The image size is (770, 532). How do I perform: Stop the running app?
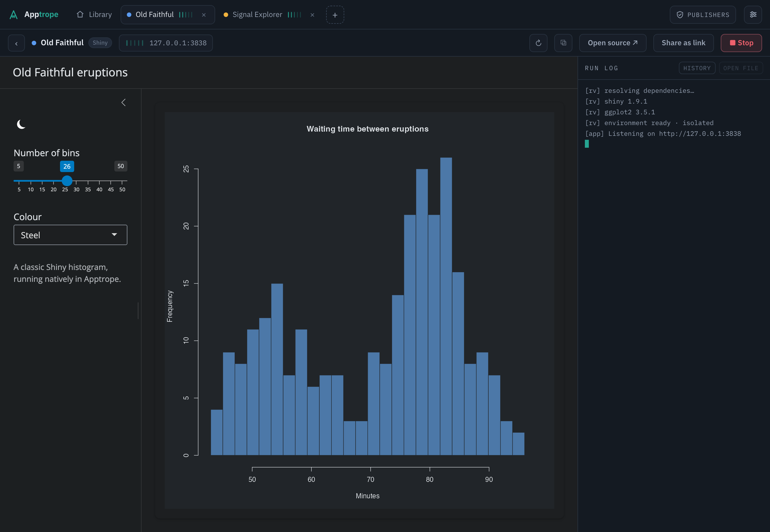pos(741,43)
